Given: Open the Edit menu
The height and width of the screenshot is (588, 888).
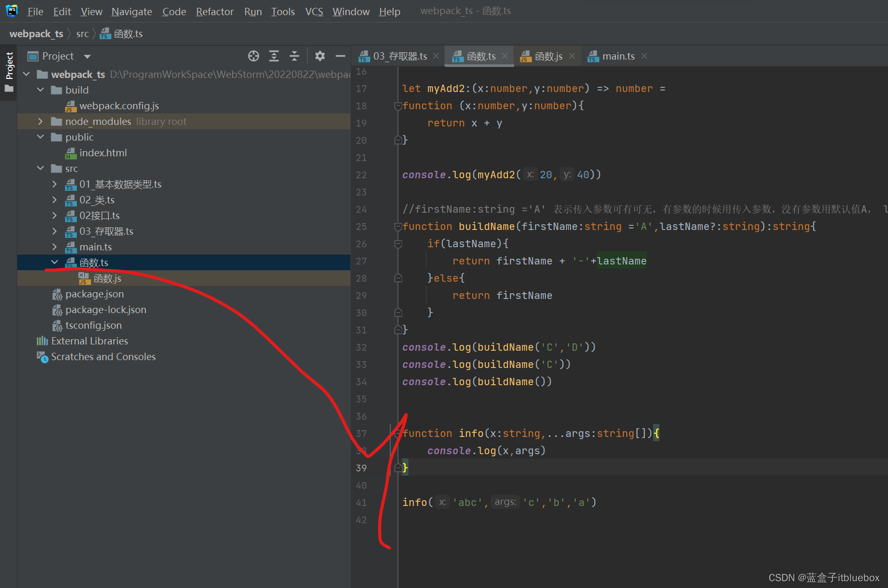Looking at the screenshot, I should click(x=62, y=11).
